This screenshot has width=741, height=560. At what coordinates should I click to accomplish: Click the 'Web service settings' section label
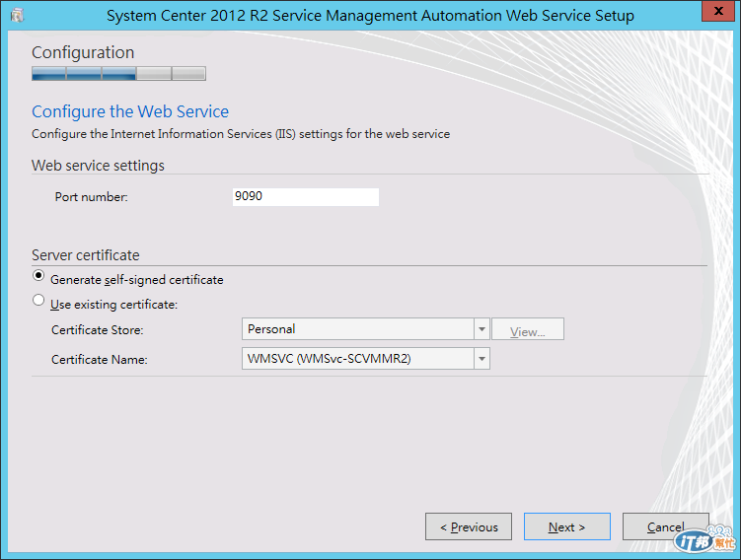coord(98,166)
